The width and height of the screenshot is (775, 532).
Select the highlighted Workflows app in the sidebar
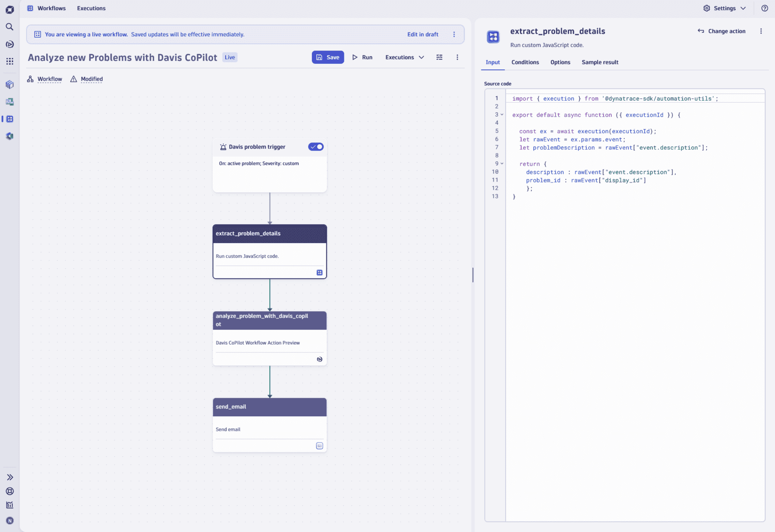[x=10, y=119]
